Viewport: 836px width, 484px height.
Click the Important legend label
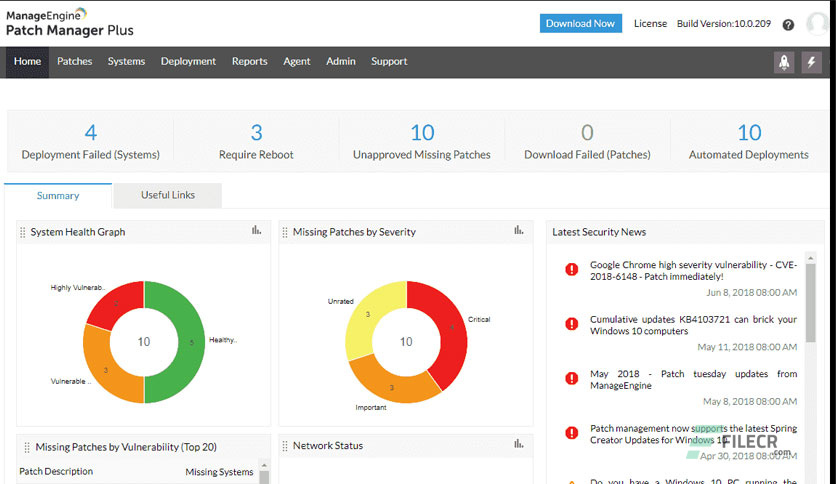pos(371,407)
